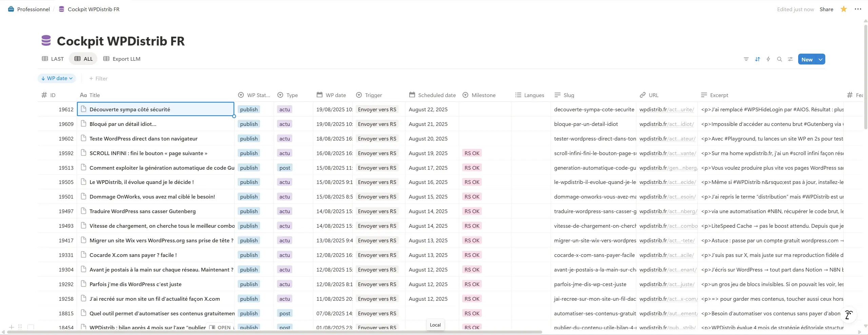This screenshot has height=335, width=868.
Task: Open view settings sliders icon
Action: pos(790,59)
